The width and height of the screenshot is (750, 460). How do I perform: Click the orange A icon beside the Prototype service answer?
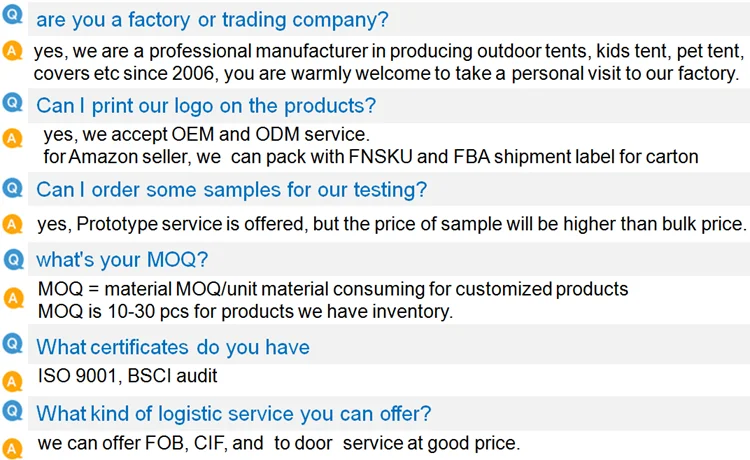point(12,224)
